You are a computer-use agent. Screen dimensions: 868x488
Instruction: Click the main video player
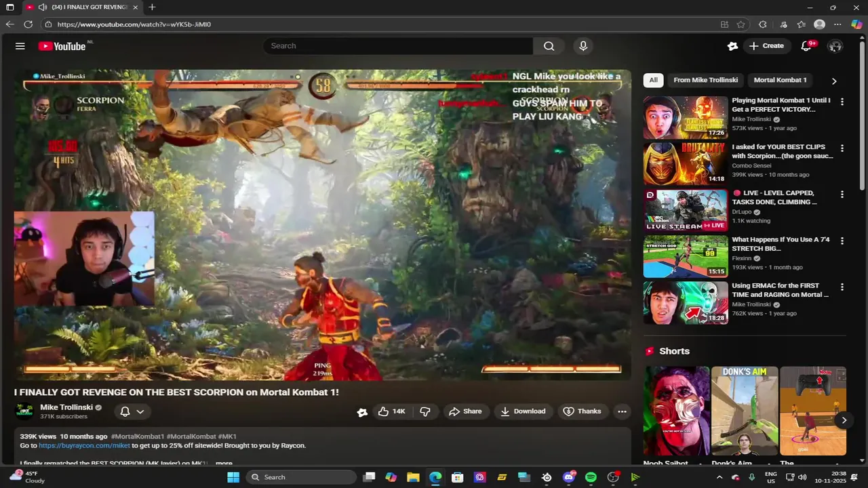[x=323, y=225]
